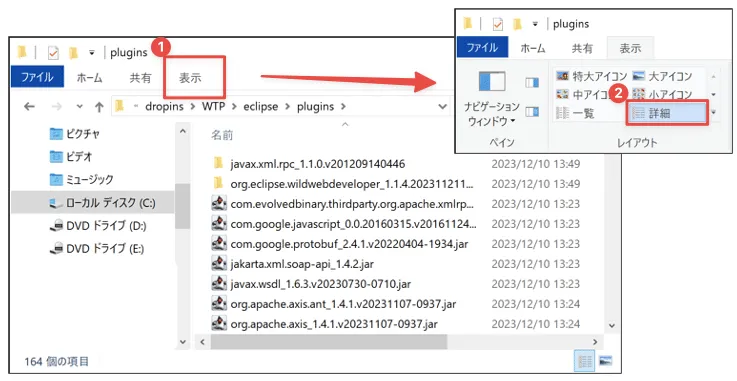Screen dimensions: 737x381
Task: Click horizontal scrollbar thumb in file list
Action: click(x=329, y=342)
